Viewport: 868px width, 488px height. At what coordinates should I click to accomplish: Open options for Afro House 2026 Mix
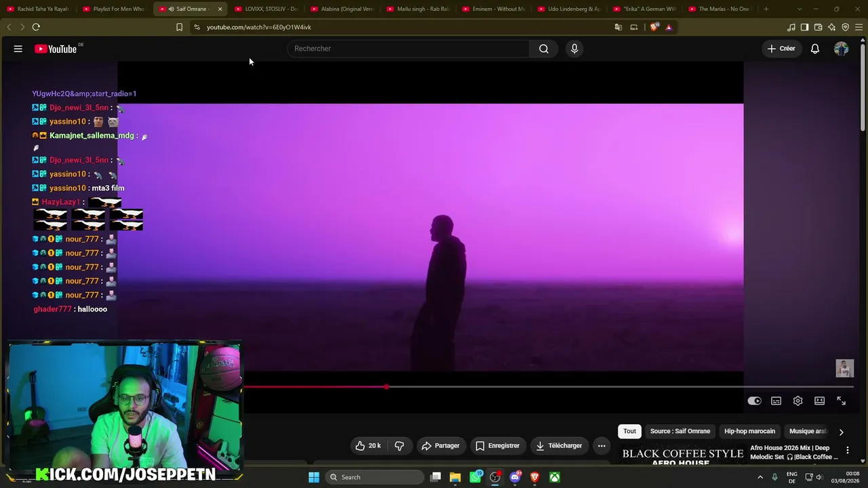847,450
